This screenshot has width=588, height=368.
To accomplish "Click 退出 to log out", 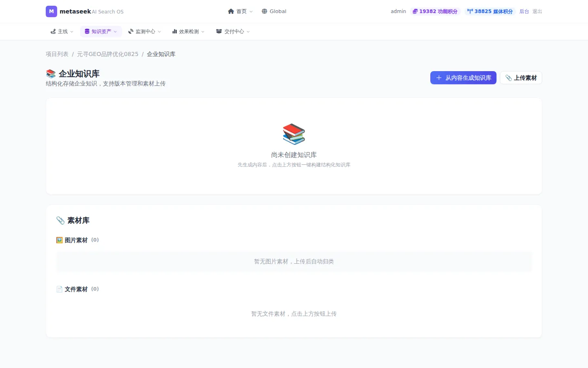I will point(537,11).
